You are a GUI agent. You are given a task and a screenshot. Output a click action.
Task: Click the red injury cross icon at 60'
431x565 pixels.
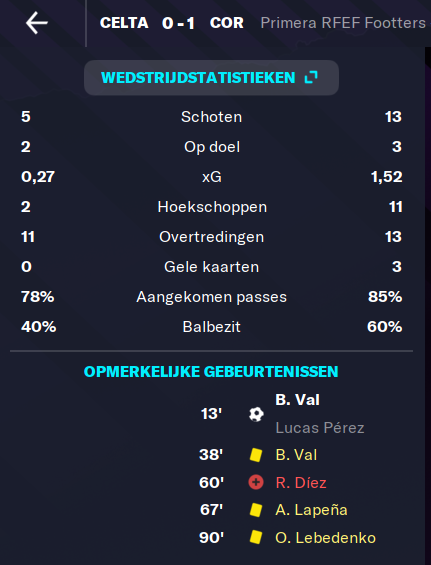coord(256,482)
